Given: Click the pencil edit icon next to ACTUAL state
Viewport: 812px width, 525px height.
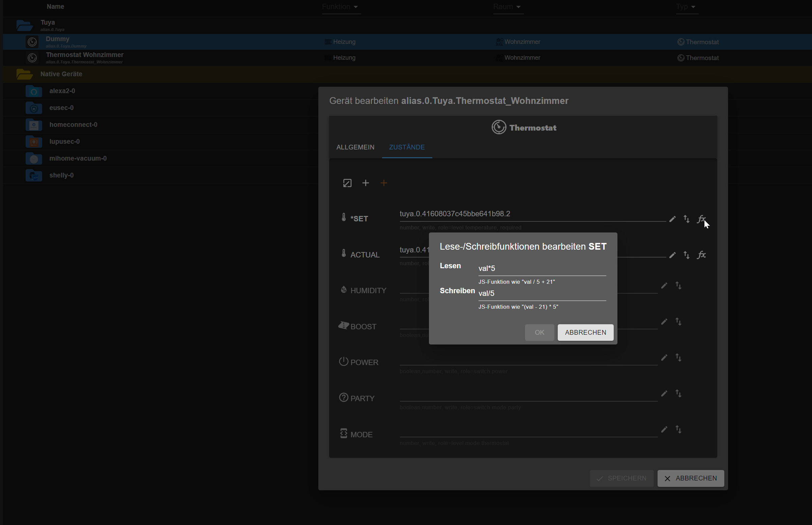Looking at the screenshot, I should click(672, 255).
